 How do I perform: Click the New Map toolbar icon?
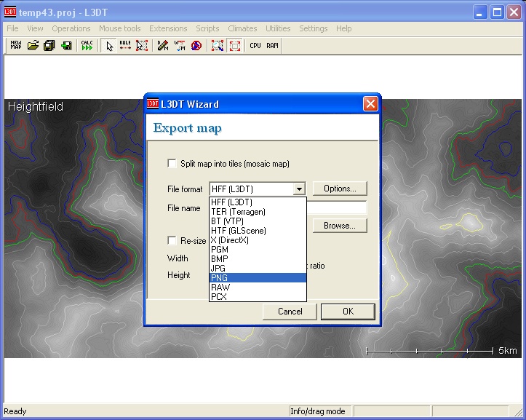[x=16, y=46]
